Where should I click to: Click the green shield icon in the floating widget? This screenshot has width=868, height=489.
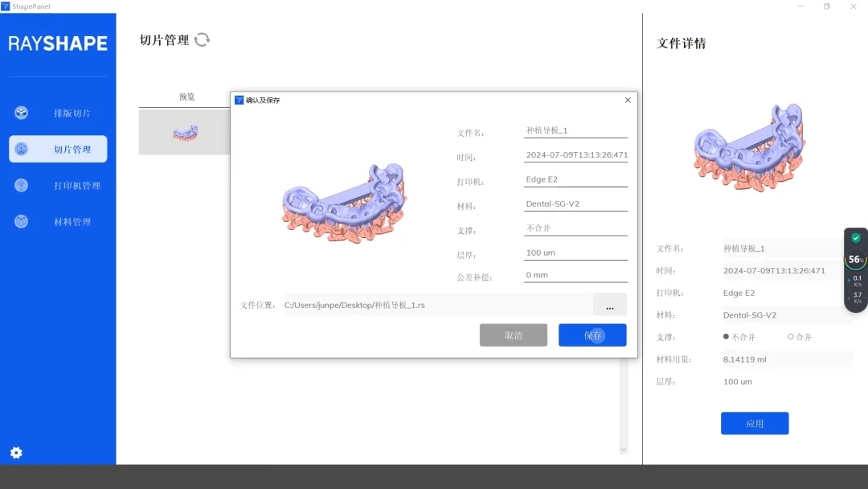point(856,238)
